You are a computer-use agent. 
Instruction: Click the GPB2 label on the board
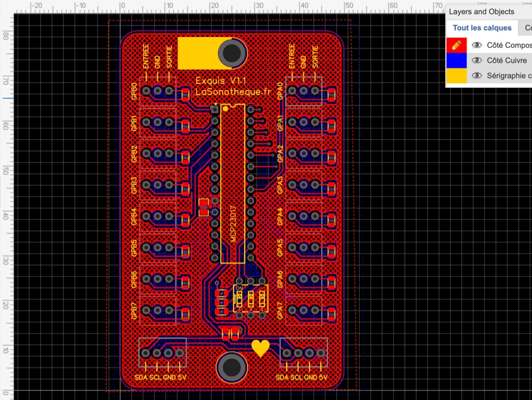pyautogui.click(x=134, y=154)
